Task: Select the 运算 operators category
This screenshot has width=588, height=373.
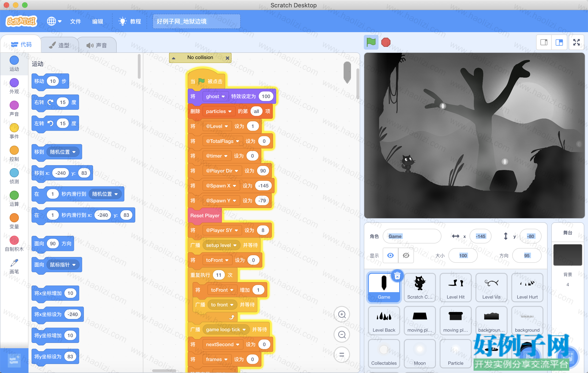Action: point(14,199)
